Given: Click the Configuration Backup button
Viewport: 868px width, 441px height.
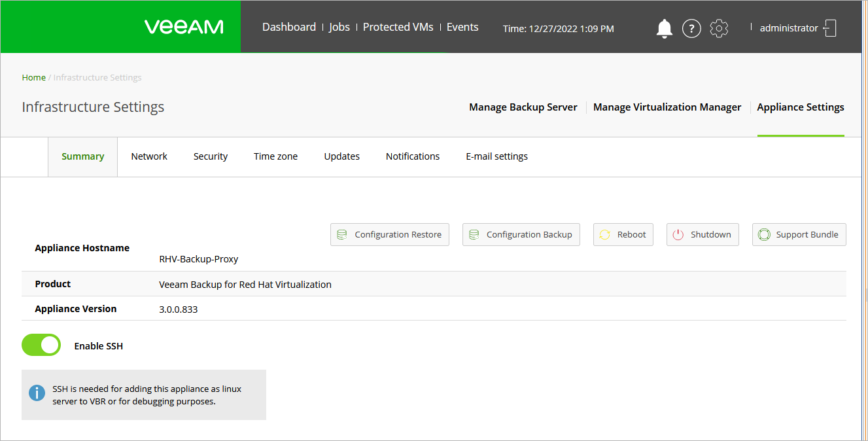Looking at the screenshot, I should tap(521, 234).
